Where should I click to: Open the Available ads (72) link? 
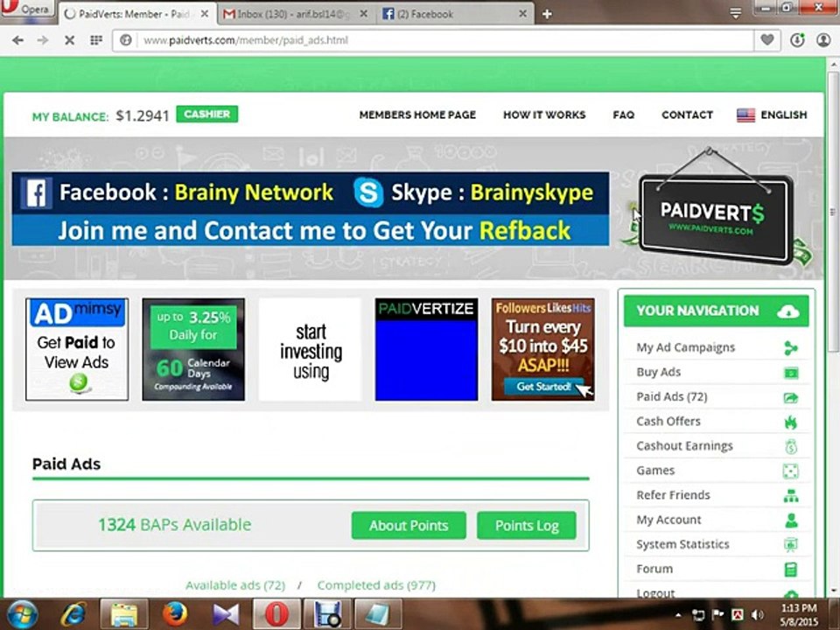point(235,585)
